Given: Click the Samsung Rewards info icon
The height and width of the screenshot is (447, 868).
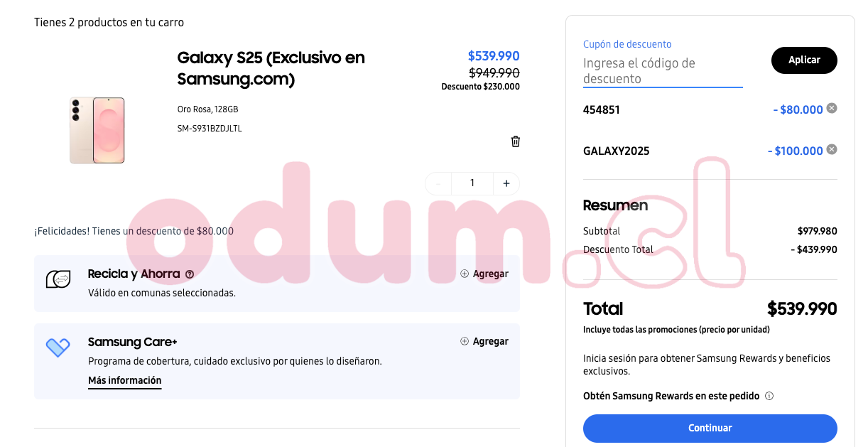Looking at the screenshot, I should click(x=769, y=397).
